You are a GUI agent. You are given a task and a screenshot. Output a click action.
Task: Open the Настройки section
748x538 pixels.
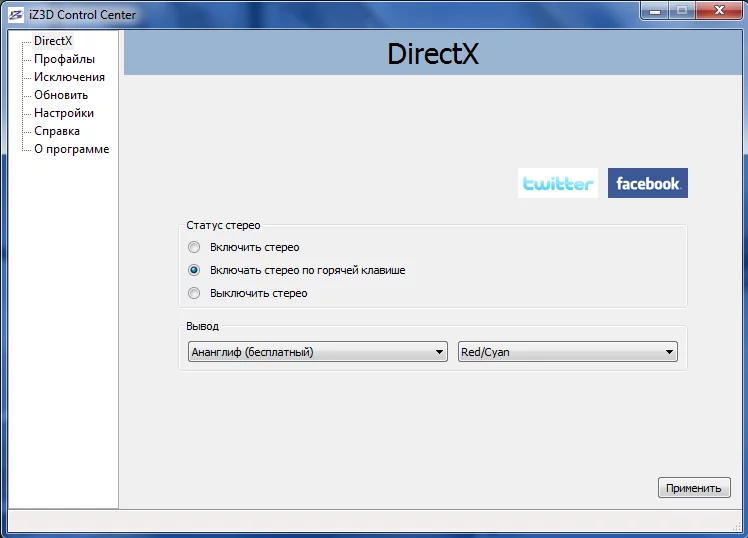64,114
